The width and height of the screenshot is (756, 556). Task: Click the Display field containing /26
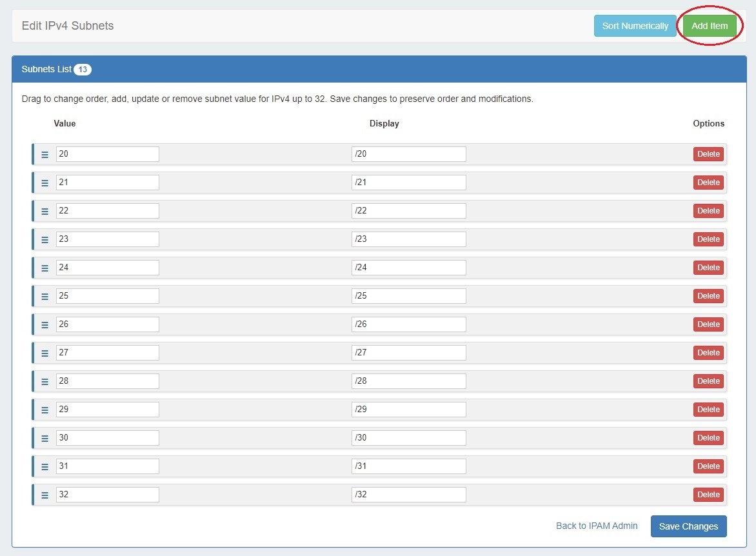coord(408,324)
